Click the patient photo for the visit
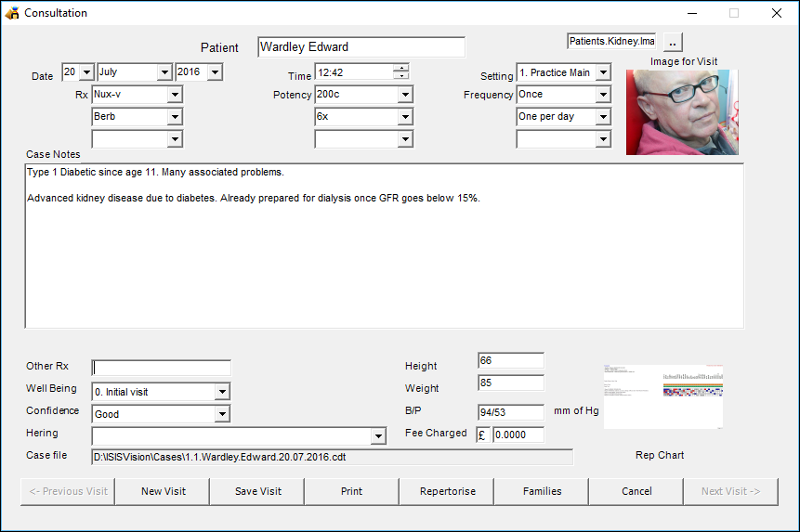The height and width of the screenshot is (532, 800). click(682, 112)
